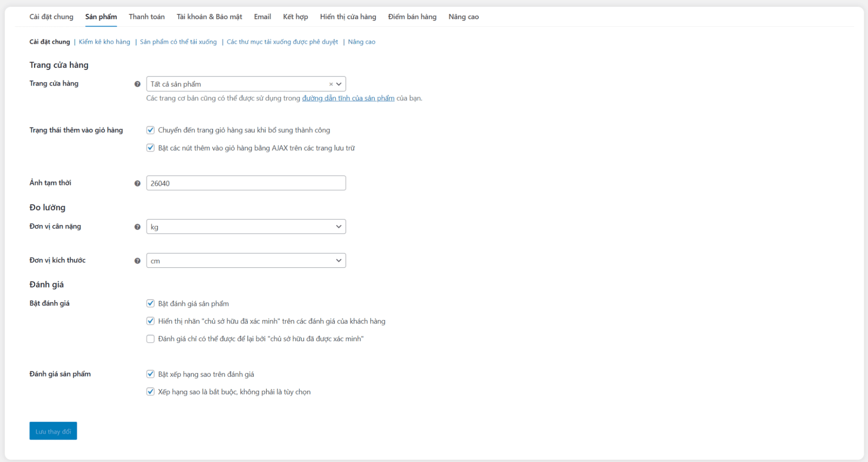Viewport: 868px width, 462px height.
Task: Click the help icon next to Đơn vị kích thước
Action: (137, 260)
